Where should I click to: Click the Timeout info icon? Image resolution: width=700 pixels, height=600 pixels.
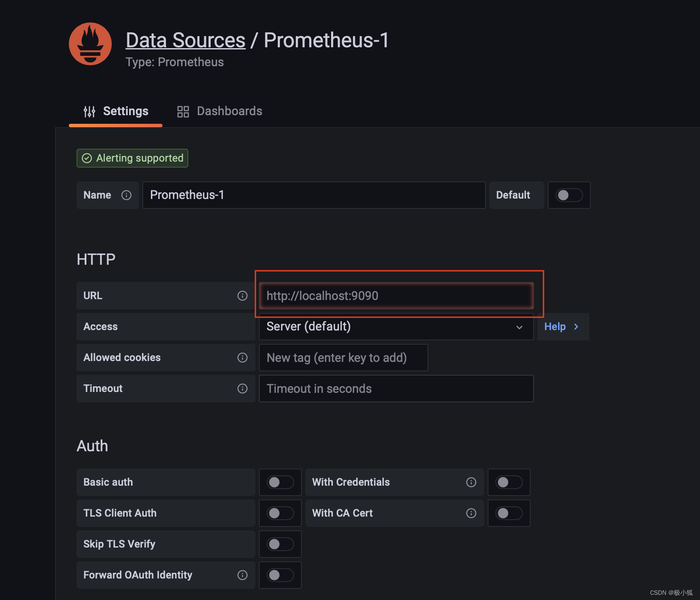243,388
